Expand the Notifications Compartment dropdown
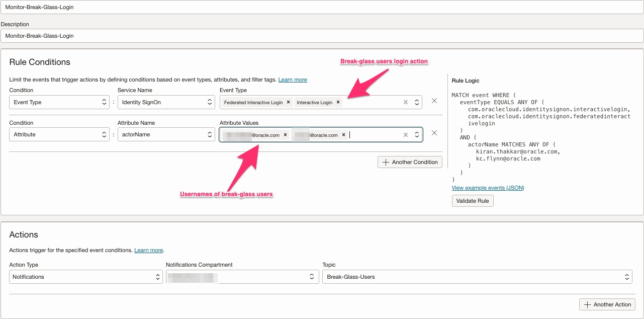This screenshot has height=319, width=644. pyautogui.click(x=242, y=277)
